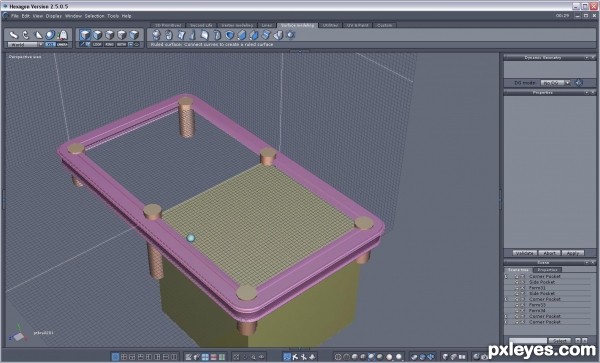Click the RING selection button
Screen dimensions: 600x363
coord(109,44)
